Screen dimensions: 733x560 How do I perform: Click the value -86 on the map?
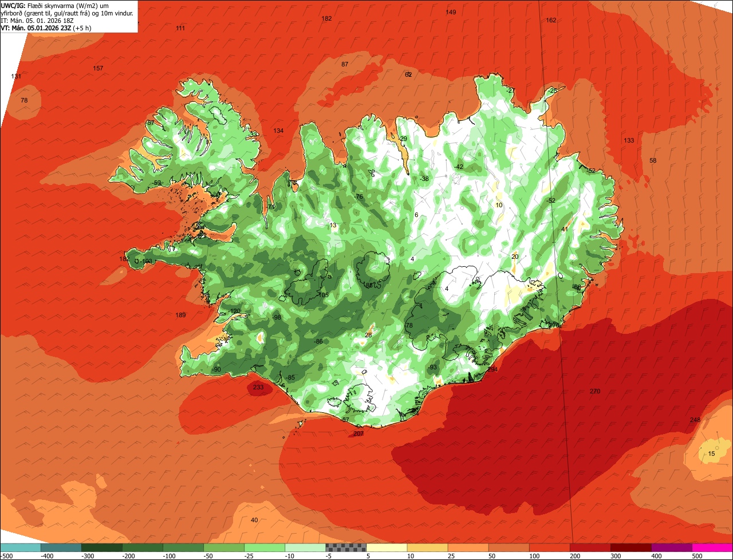click(318, 341)
